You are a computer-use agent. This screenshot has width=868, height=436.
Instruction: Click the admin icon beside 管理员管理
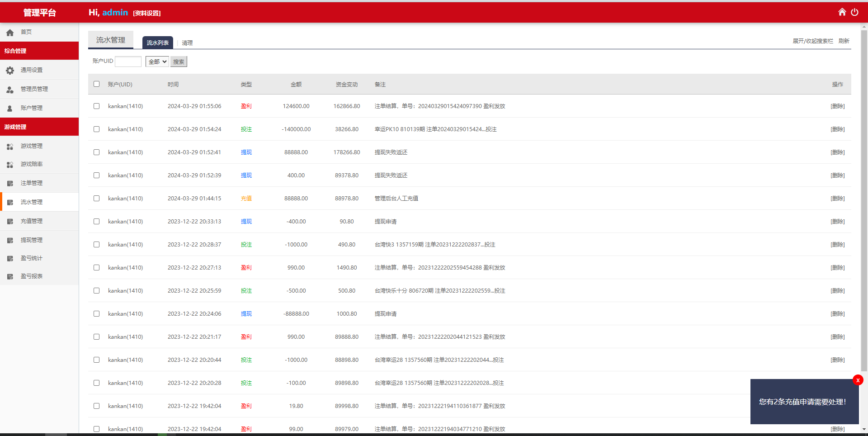coord(10,90)
